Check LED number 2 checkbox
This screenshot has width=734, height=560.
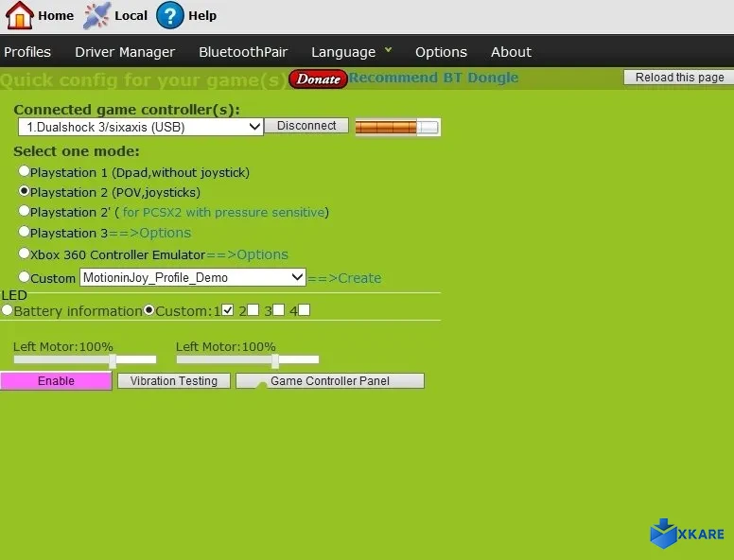[253, 310]
